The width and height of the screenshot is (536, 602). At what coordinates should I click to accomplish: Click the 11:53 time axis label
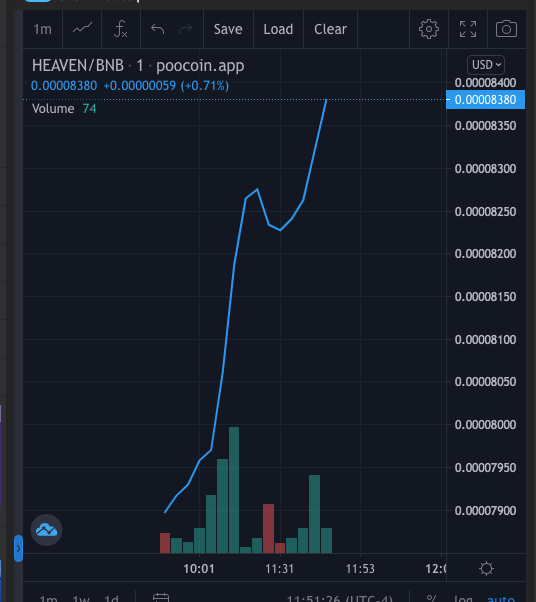(x=360, y=569)
